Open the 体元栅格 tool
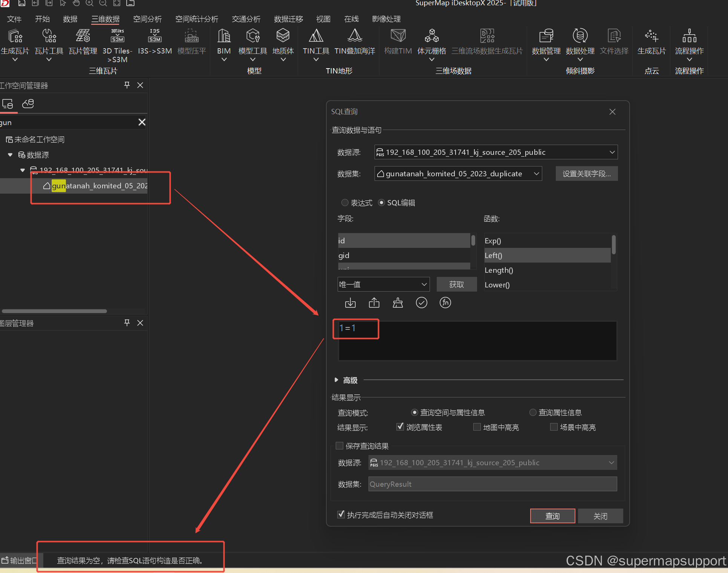Viewport: 728px width, 573px height. point(432,36)
